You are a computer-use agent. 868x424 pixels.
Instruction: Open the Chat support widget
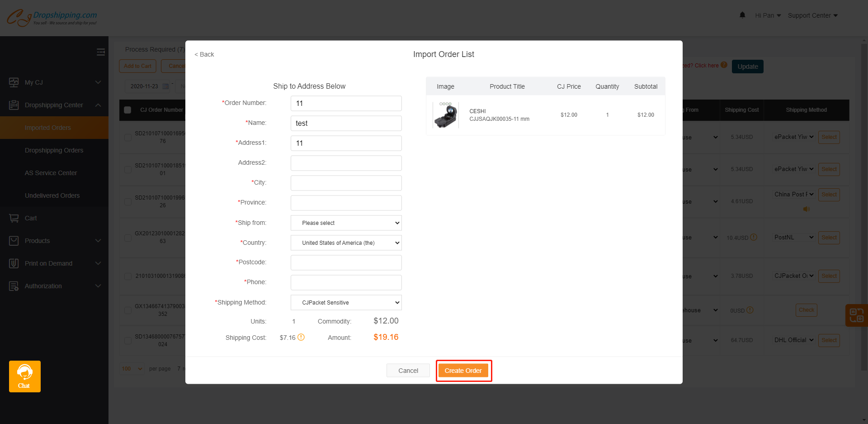(x=25, y=376)
